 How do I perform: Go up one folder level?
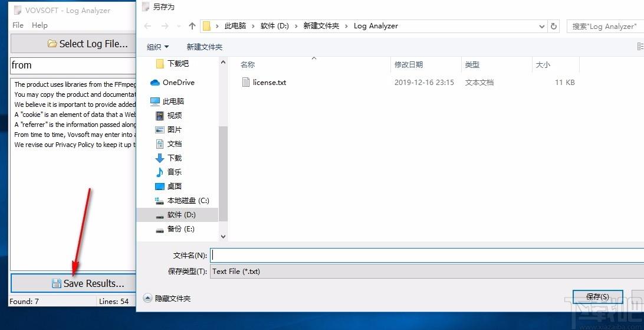click(x=192, y=26)
